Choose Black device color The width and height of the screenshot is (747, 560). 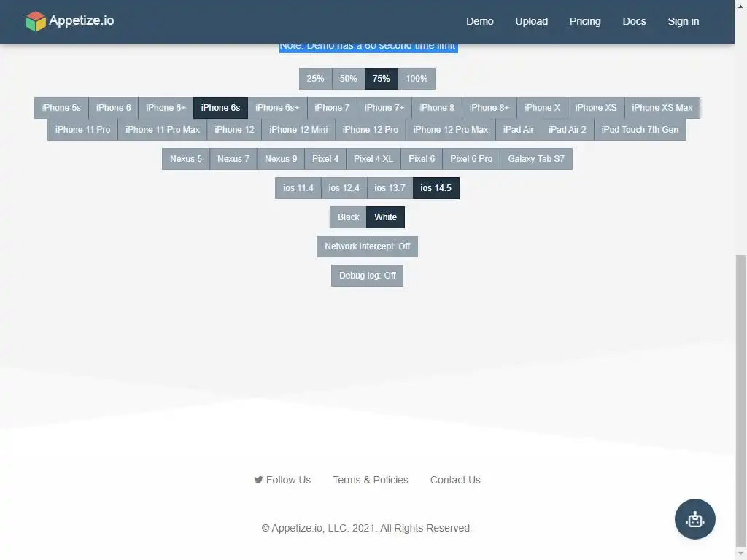tap(348, 217)
